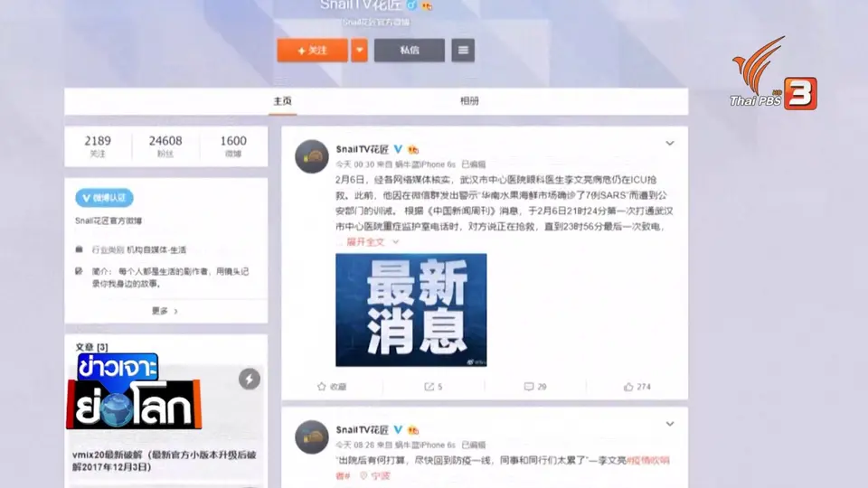Repost the first post via share icon

433,386
